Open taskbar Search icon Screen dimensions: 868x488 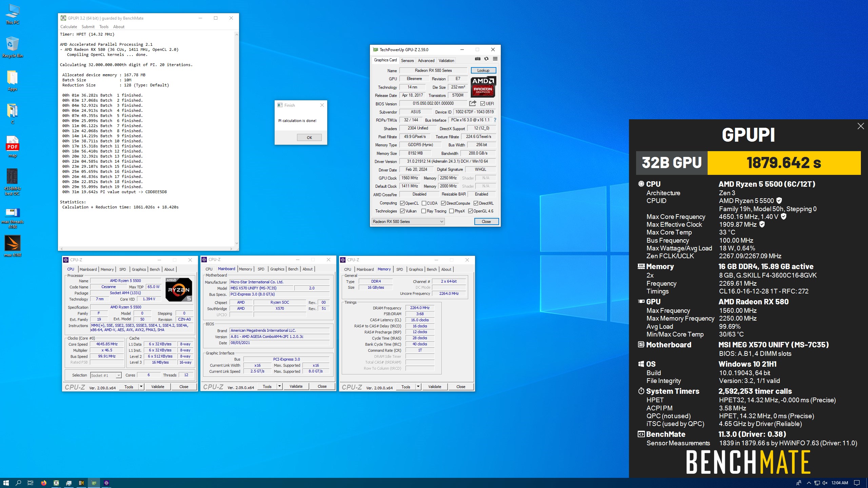pos(18,483)
